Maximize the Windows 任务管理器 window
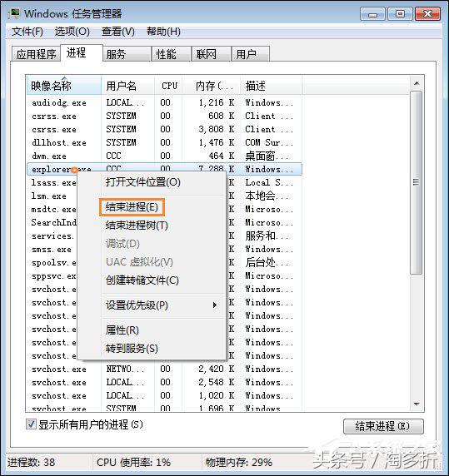Image resolution: width=449 pixels, height=476 pixels. (400, 14)
